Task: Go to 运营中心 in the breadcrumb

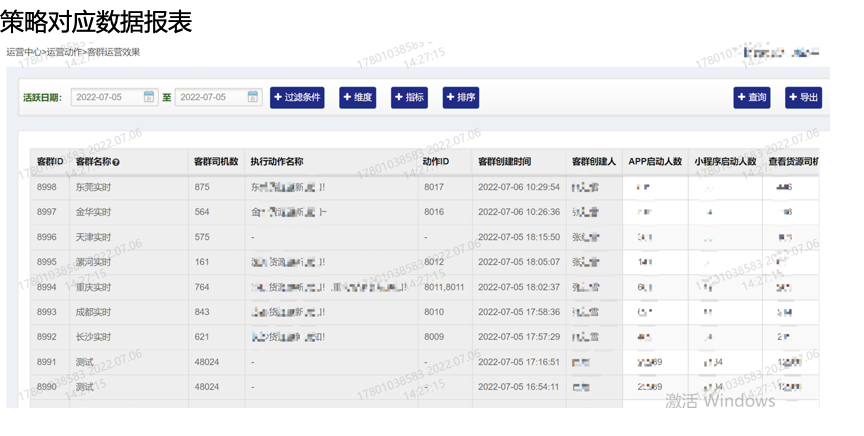Action: (24, 52)
